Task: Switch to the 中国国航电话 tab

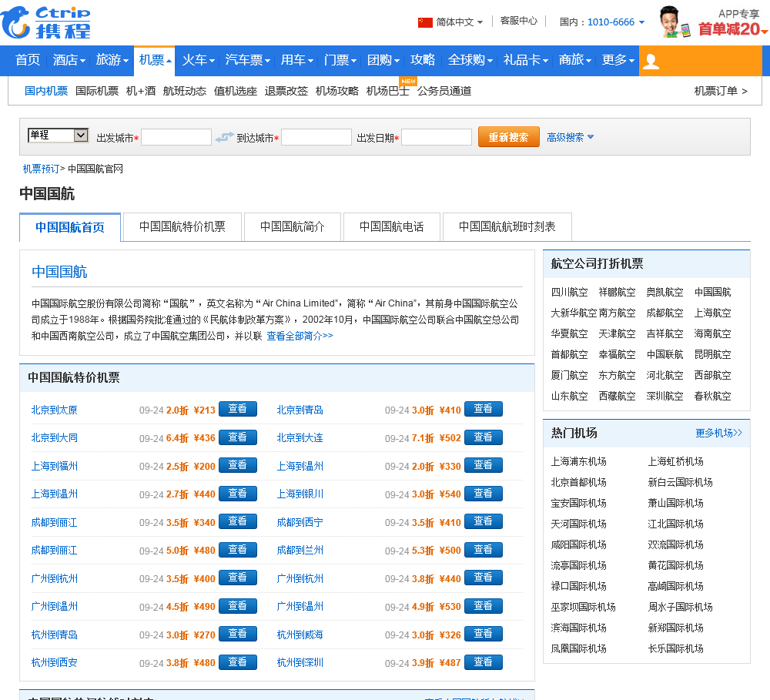Action: [391, 227]
